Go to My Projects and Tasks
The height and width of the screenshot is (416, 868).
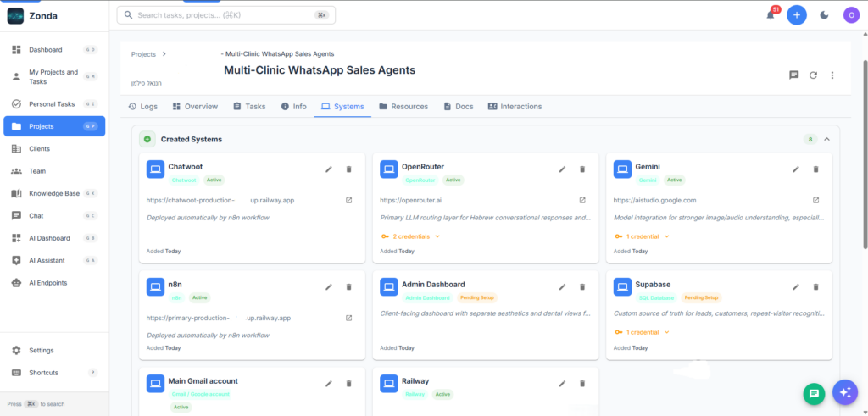pos(54,77)
